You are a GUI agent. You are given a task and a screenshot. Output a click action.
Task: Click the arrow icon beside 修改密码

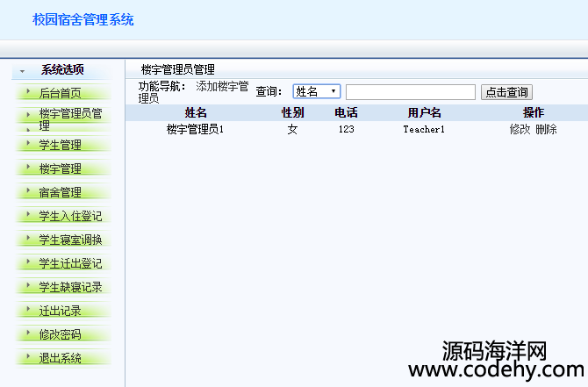(x=28, y=333)
